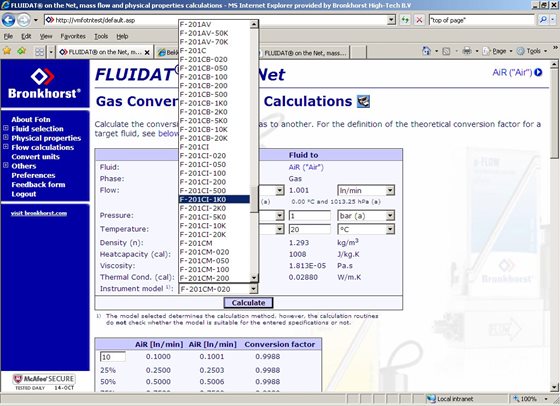Click the search box showing top of page
The height and width of the screenshot is (406, 560).
point(482,20)
